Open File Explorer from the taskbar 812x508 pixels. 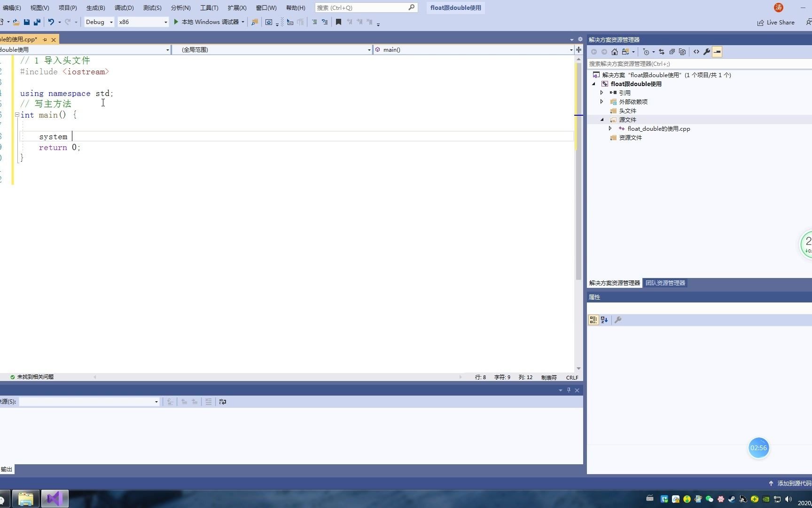point(25,499)
